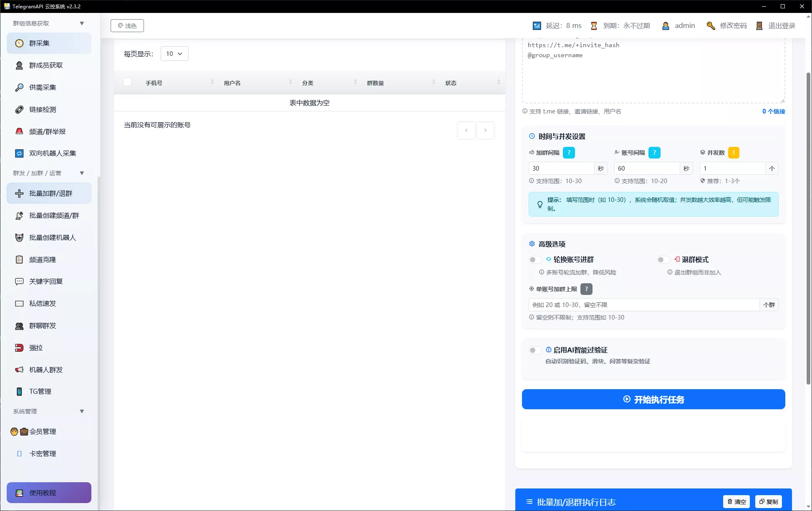
Task: Click the 关键字回复 speech bubble icon
Action: tap(19, 282)
